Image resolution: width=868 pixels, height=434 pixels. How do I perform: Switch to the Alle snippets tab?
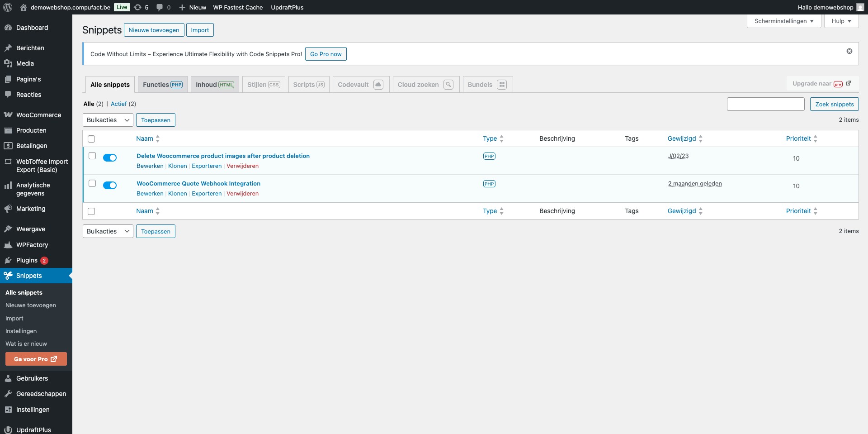point(110,85)
